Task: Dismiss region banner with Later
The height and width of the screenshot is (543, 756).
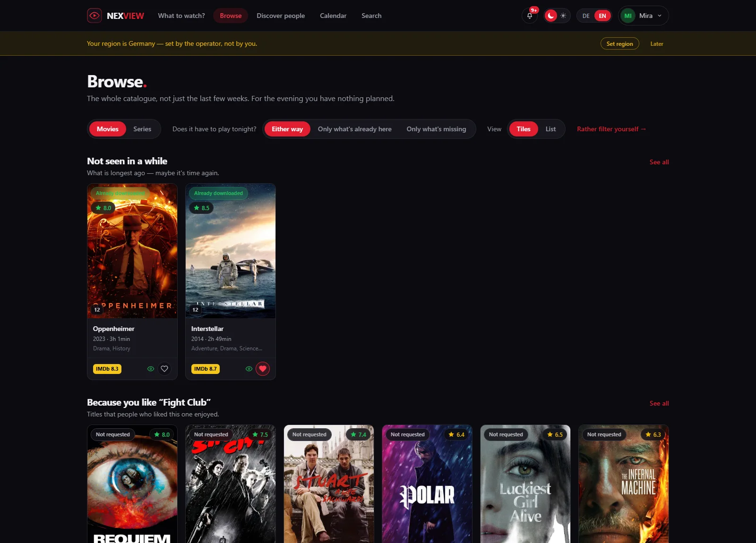Action: point(657,43)
